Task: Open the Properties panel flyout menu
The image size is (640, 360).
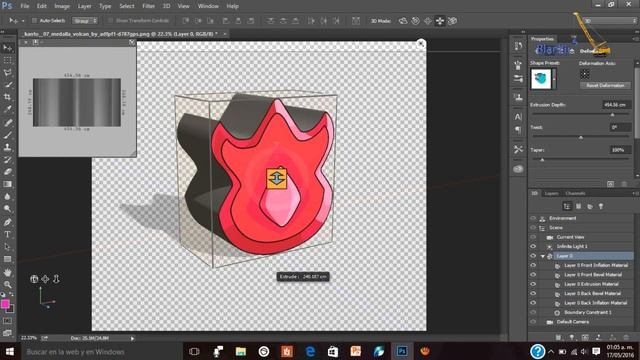Action: pos(635,39)
